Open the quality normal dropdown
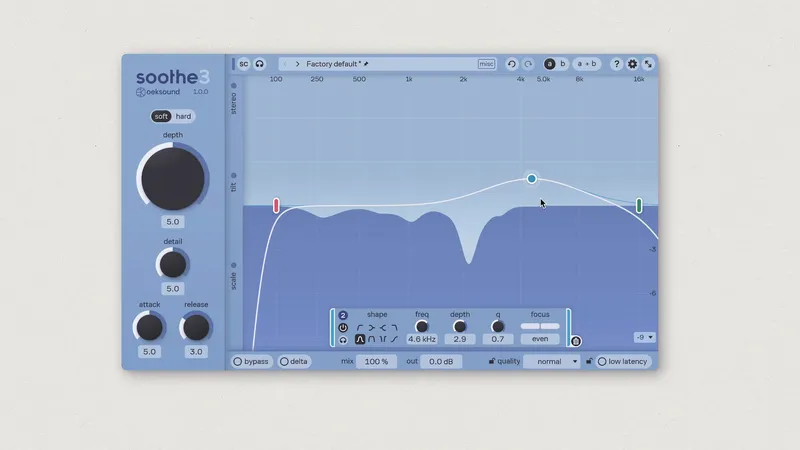The width and height of the screenshot is (800, 450). point(552,361)
